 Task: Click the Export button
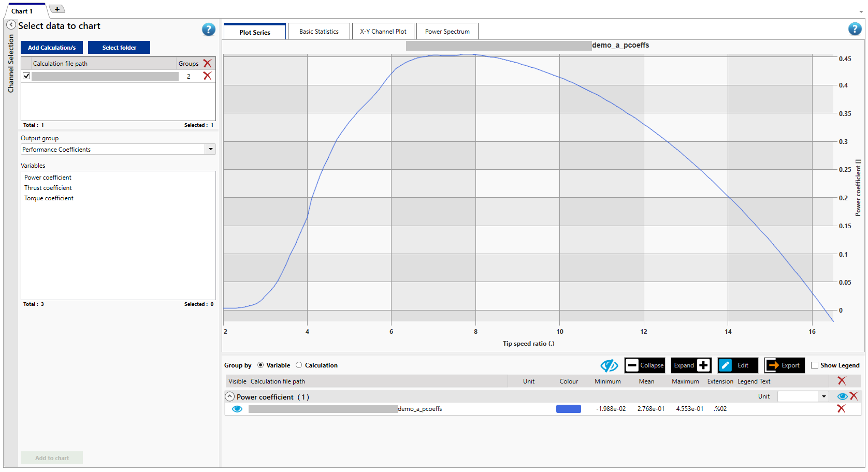click(x=785, y=365)
